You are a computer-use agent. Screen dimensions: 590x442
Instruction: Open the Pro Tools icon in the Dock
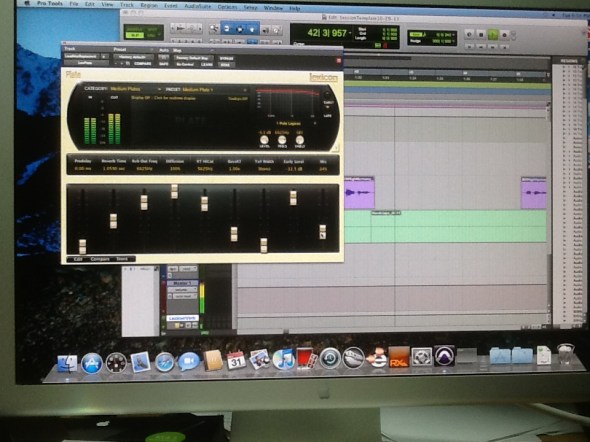tap(444, 355)
